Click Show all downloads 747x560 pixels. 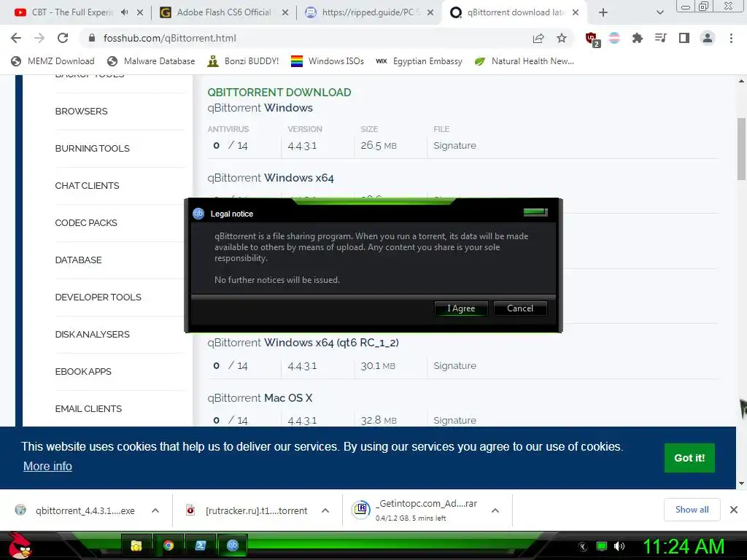point(692,510)
